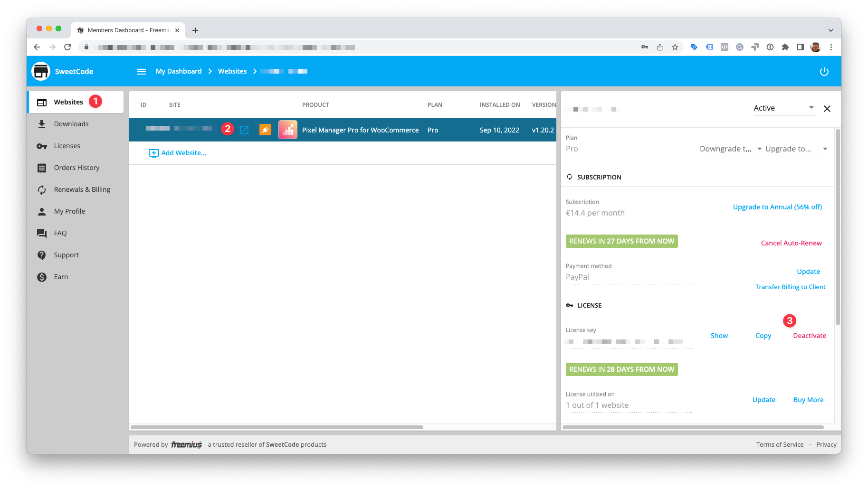Open the browser extensions puzzle icon
868x489 pixels.
(x=785, y=47)
